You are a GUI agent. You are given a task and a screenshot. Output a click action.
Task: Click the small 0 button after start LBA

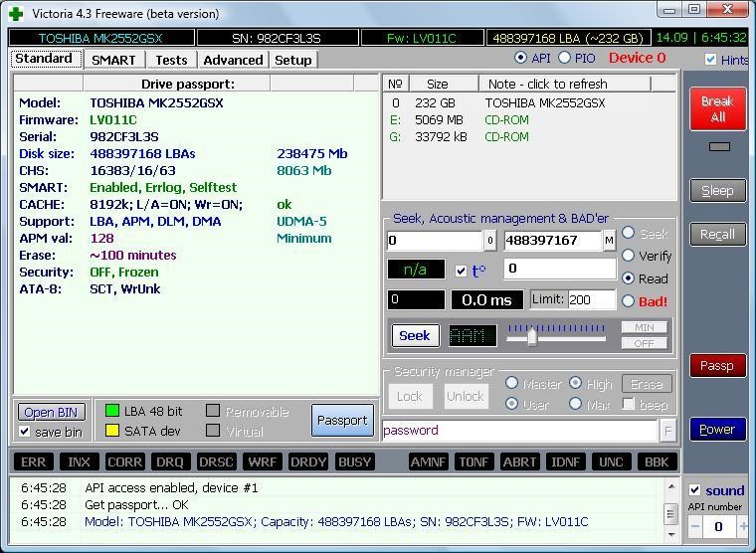[489, 241]
